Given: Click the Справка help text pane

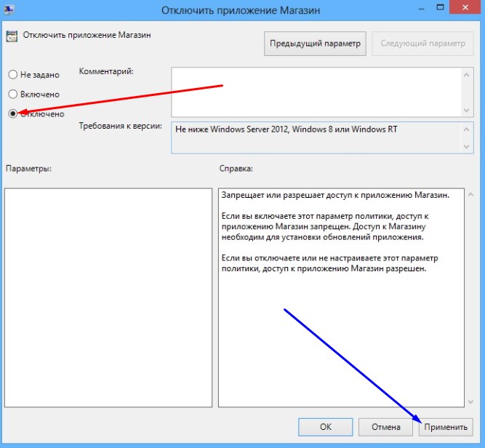Looking at the screenshot, I should (340, 297).
